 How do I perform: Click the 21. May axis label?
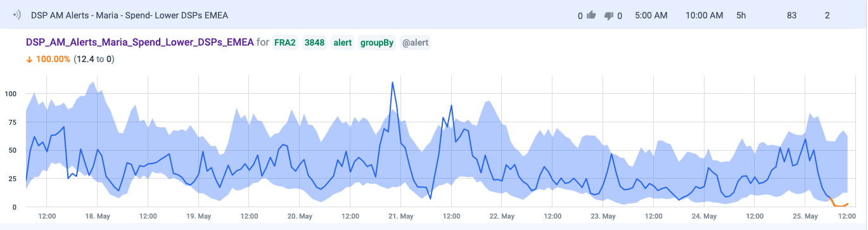click(x=401, y=216)
